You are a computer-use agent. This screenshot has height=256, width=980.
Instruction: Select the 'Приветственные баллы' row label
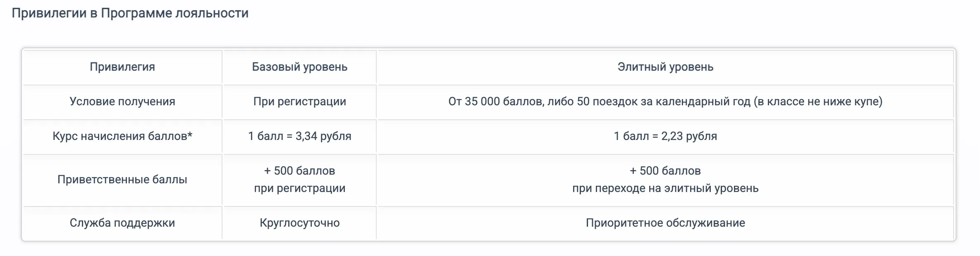pos(122,180)
